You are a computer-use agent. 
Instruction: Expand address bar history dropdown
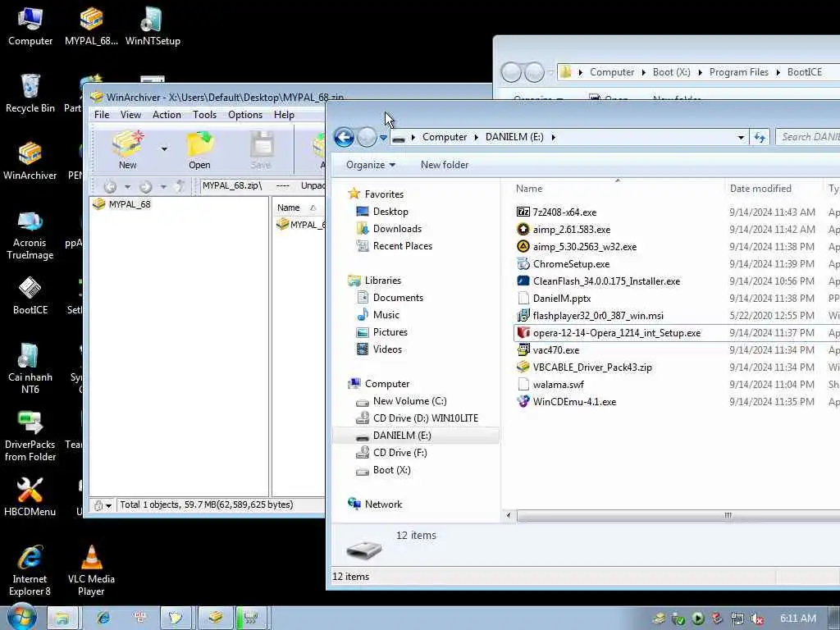(x=741, y=138)
